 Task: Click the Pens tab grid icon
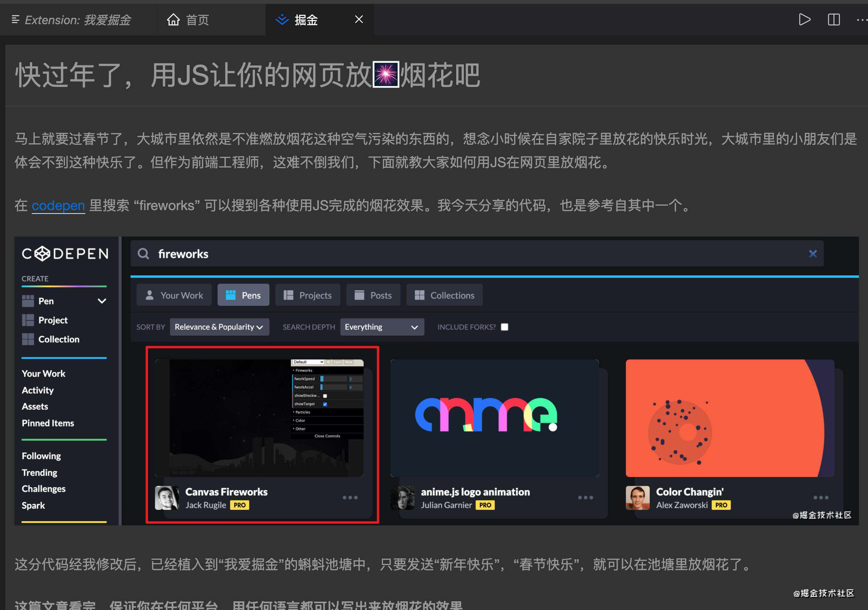click(231, 295)
